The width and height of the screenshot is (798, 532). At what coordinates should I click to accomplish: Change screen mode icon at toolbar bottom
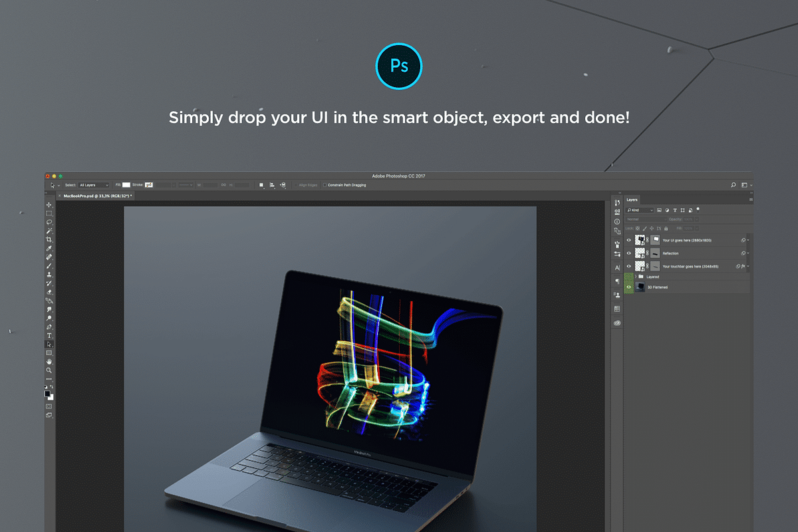tap(49, 416)
